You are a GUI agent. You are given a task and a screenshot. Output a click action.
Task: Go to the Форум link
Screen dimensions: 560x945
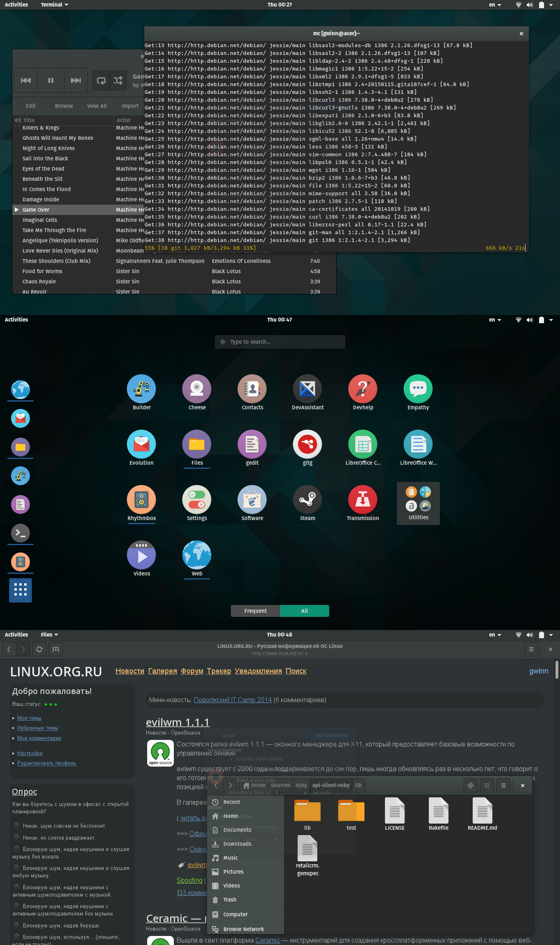192,671
